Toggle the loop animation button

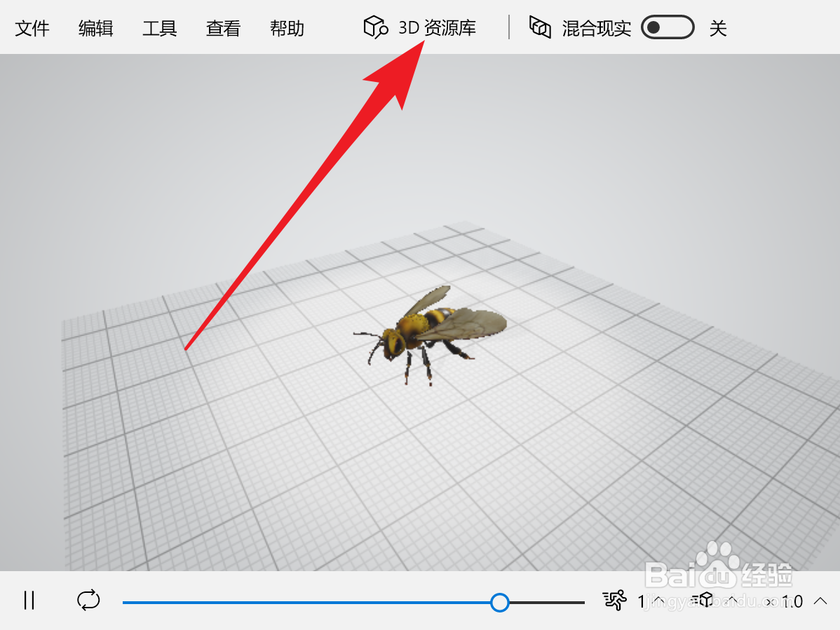[x=88, y=600]
